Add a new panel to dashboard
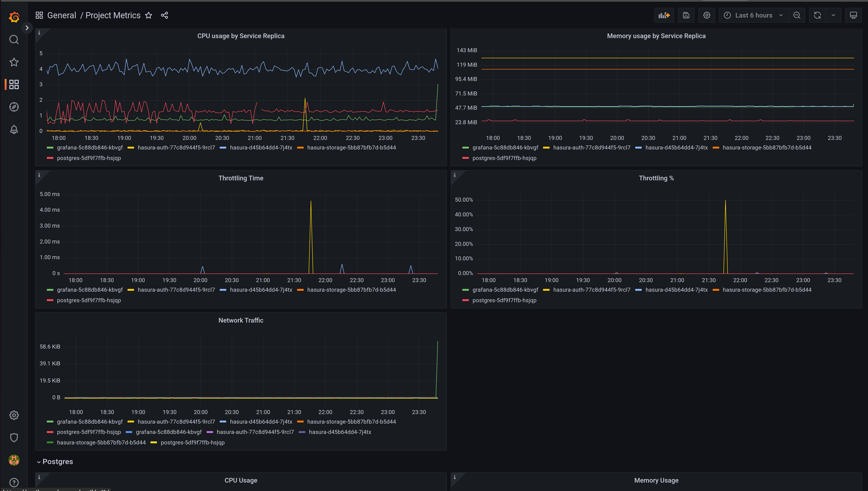Screen dimensions: 868x491 coord(664,15)
